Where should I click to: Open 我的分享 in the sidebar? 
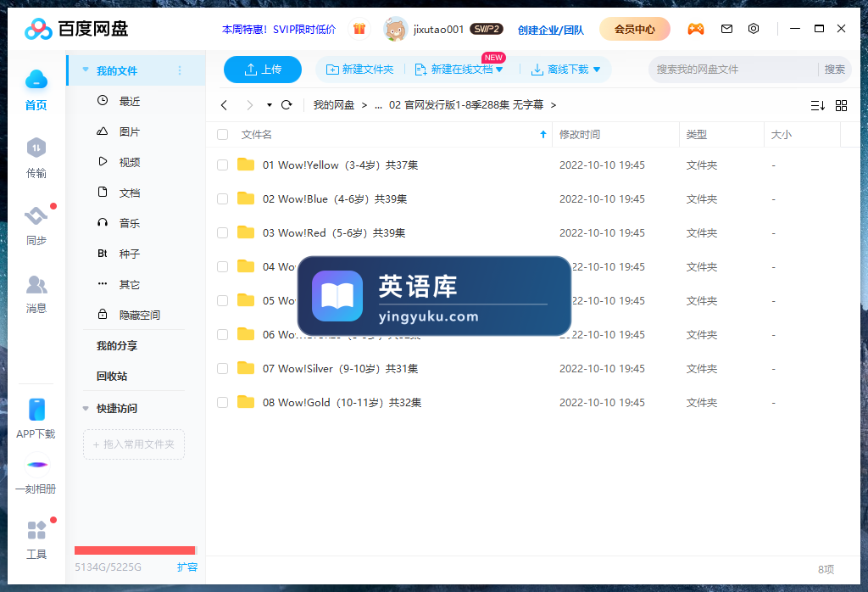point(117,345)
